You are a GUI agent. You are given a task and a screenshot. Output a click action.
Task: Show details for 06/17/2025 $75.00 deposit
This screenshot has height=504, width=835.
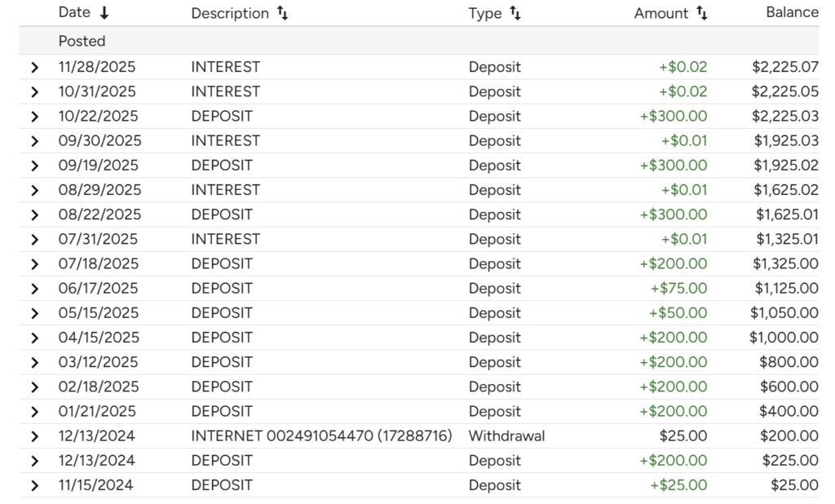coord(34,289)
